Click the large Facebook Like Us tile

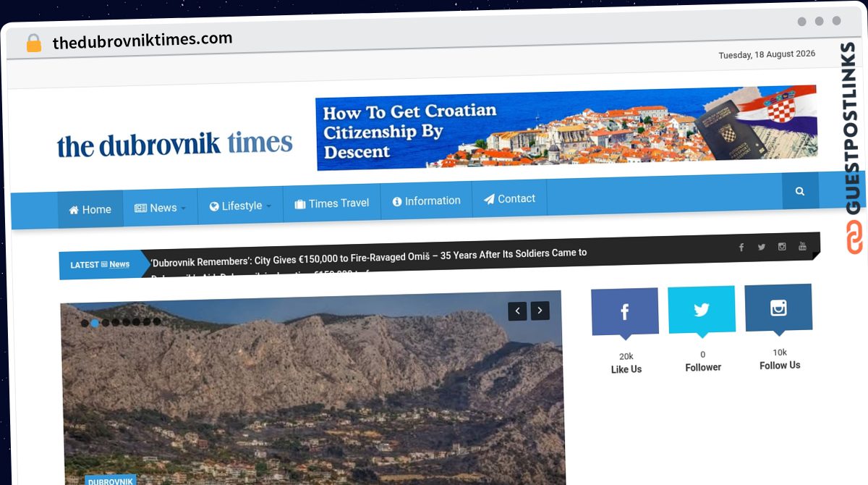[625, 312]
